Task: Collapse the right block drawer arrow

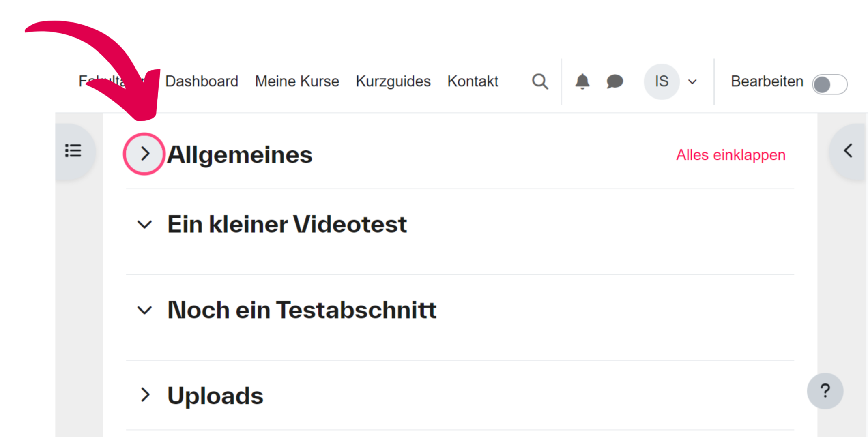Action: pyautogui.click(x=848, y=151)
